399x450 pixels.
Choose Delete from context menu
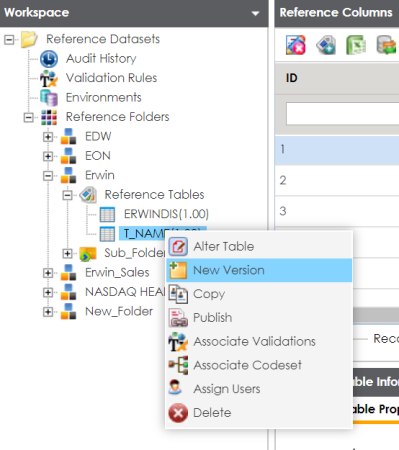point(259,413)
